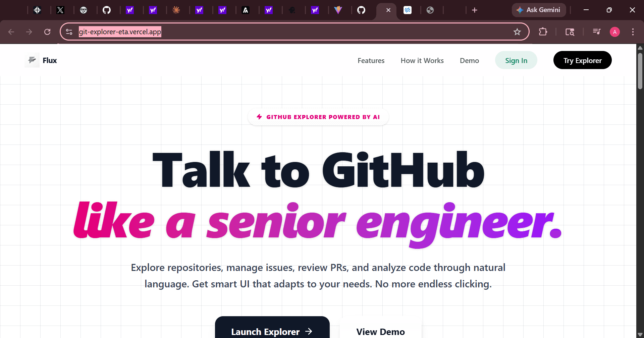The width and height of the screenshot is (644, 338).
Task: Open the media controls icon
Action: click(597, 32)
